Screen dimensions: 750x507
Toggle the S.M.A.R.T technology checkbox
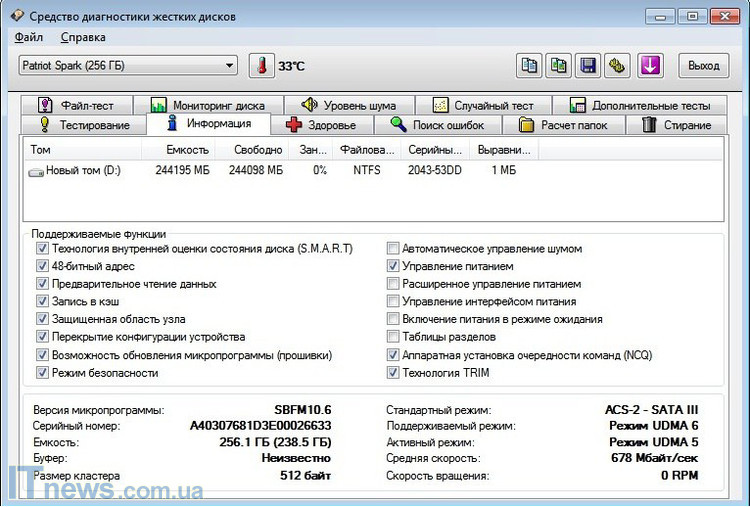(x=42, y=249)
